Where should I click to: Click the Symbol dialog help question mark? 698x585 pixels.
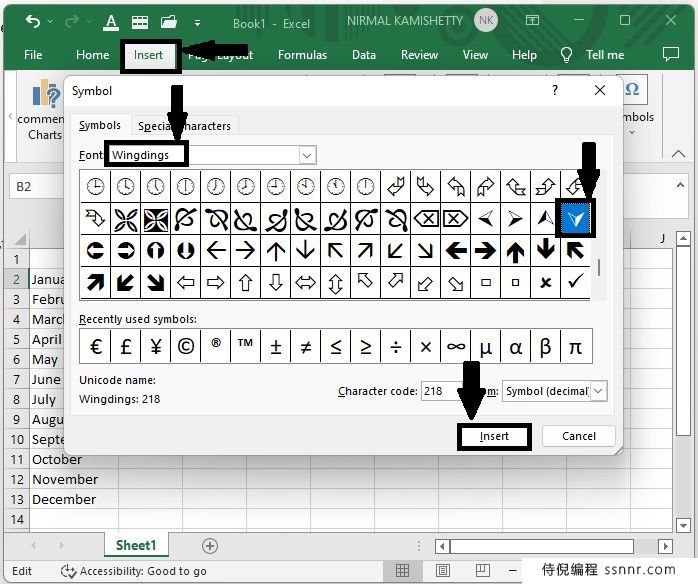tap(555, 90)
